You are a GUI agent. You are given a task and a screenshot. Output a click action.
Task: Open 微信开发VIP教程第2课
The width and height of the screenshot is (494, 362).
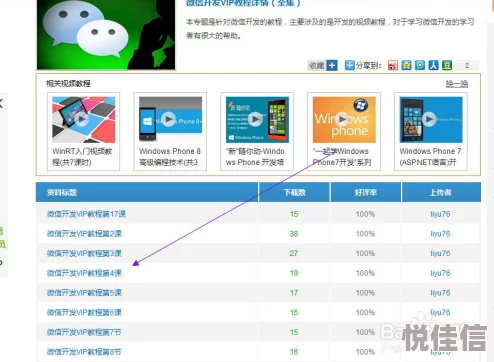(84, 234)
